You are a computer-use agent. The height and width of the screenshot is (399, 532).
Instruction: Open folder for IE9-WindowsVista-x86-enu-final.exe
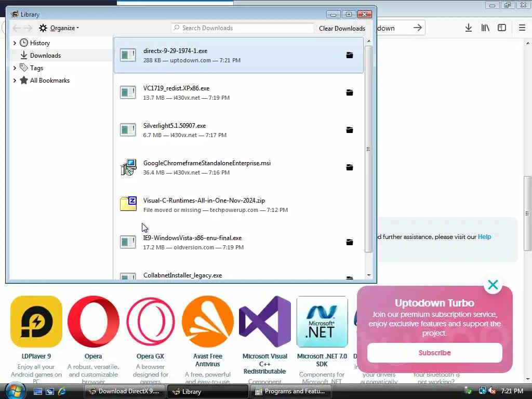[x=350, y=242]
